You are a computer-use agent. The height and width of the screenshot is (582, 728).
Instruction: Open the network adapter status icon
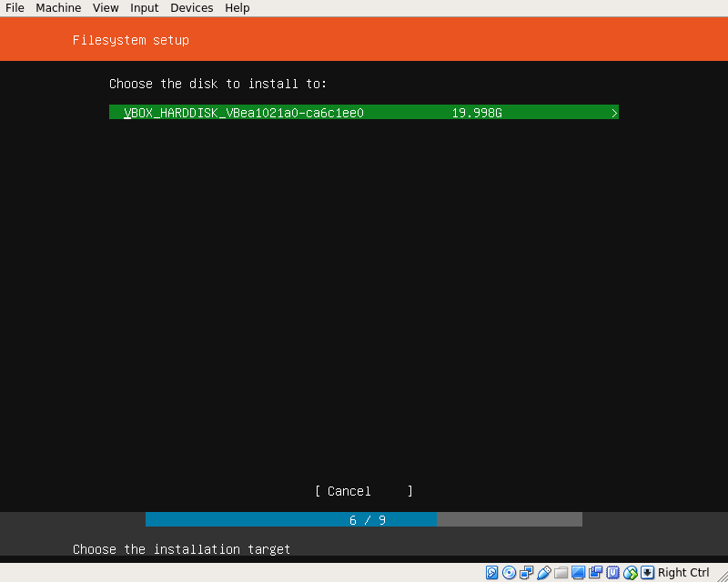(527, 573)
